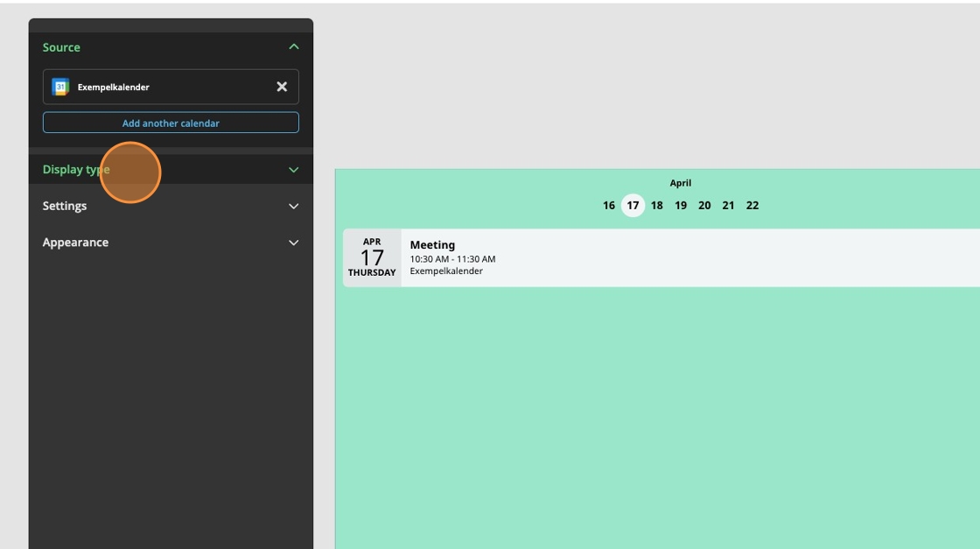Select April 16 in the date strip
980x549 pixels.
[x=609, y=205]
